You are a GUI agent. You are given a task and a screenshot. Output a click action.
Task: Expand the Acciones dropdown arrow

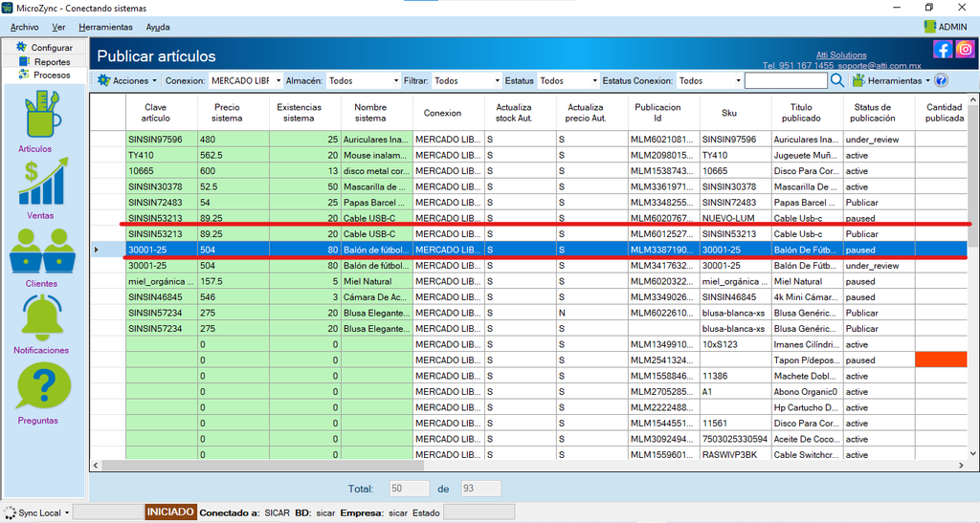(x=154, y=81)
